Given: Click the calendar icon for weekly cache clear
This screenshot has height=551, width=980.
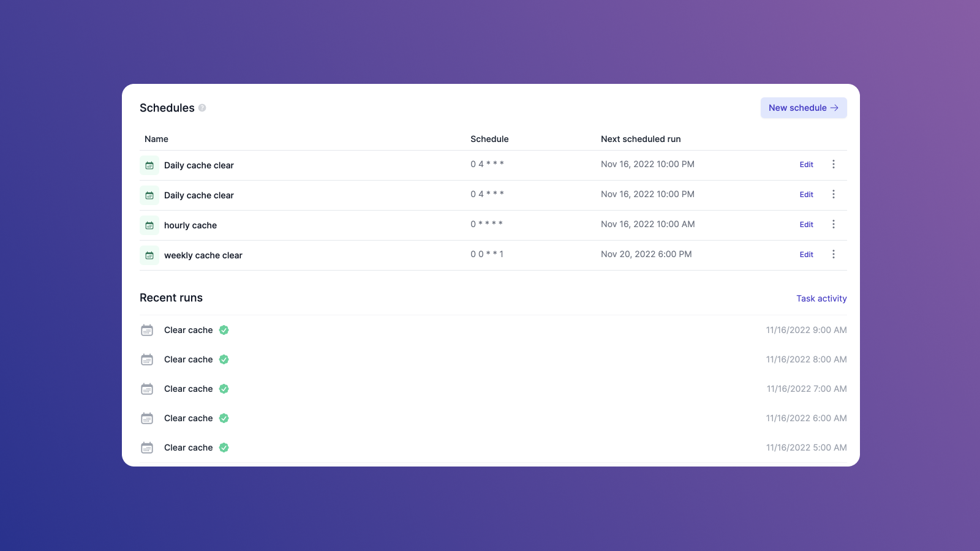Looking at the screenshot, I should (x=149, y=255).
